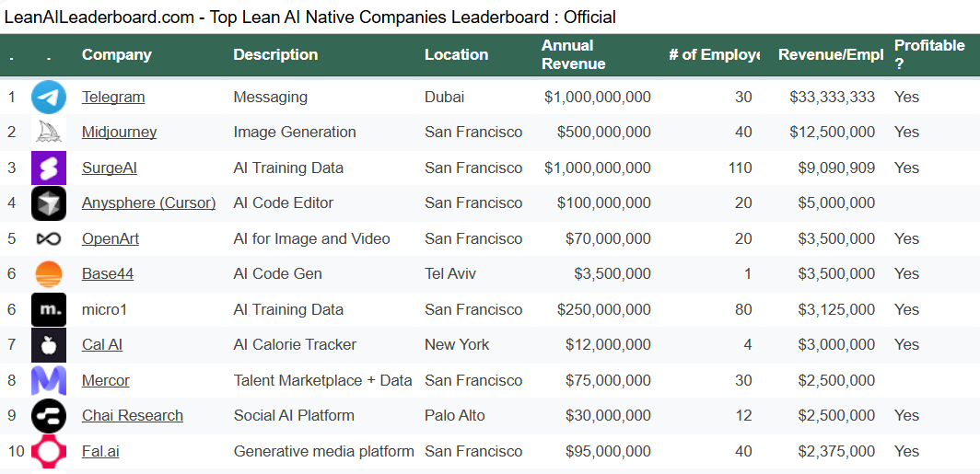The width and height of the screenshot is (980, 474).
Task: Click the orange Base44 logo
Action: [49, 274]
